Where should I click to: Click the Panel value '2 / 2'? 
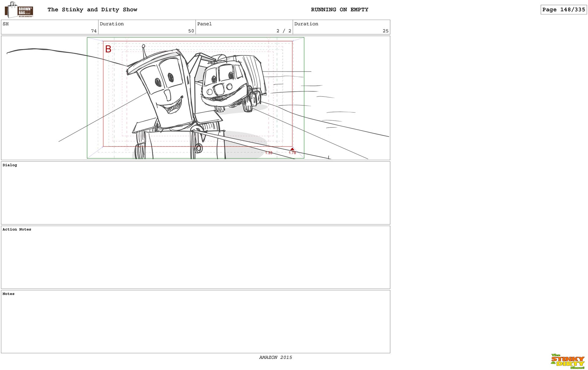click(284, 31)
